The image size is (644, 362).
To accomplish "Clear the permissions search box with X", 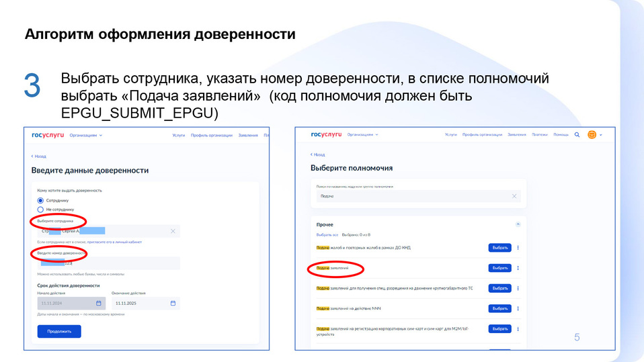I will (514, 196).
